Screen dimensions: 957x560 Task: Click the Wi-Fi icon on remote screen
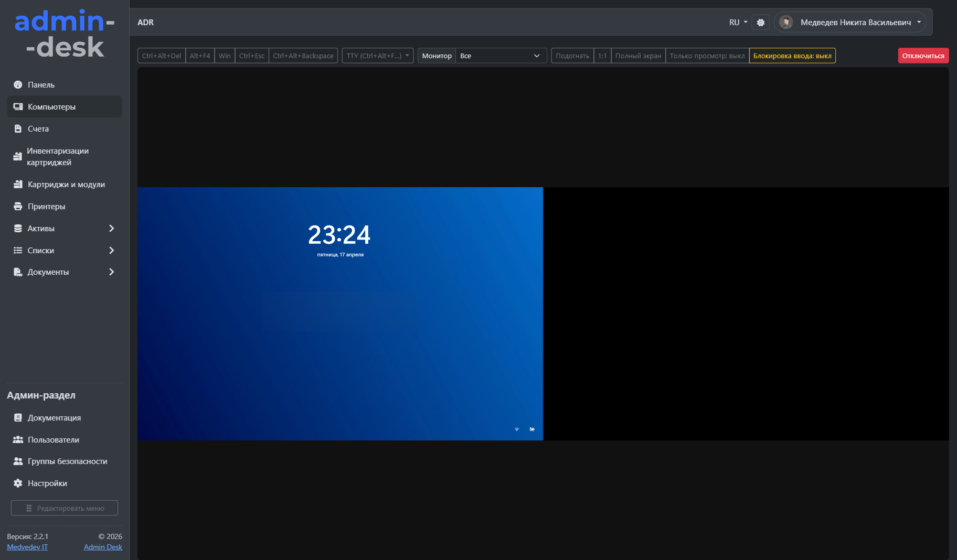point(517,429)
